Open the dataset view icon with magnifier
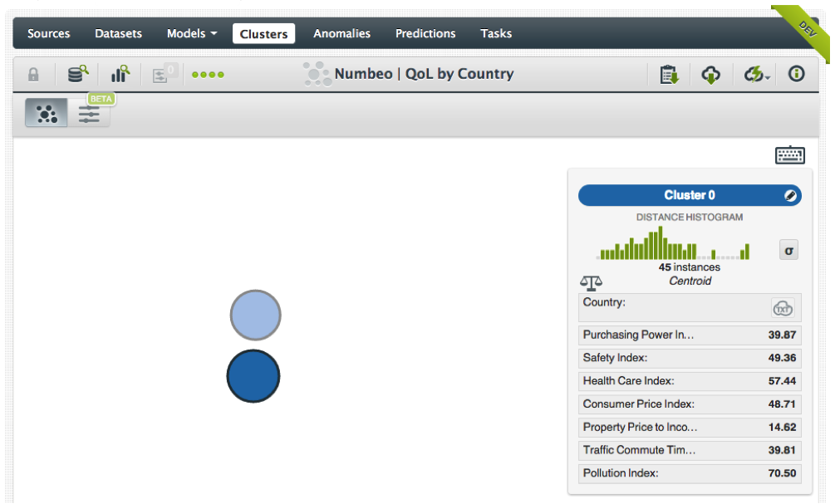This screenshot has height=504, width=835. (78, 74)
